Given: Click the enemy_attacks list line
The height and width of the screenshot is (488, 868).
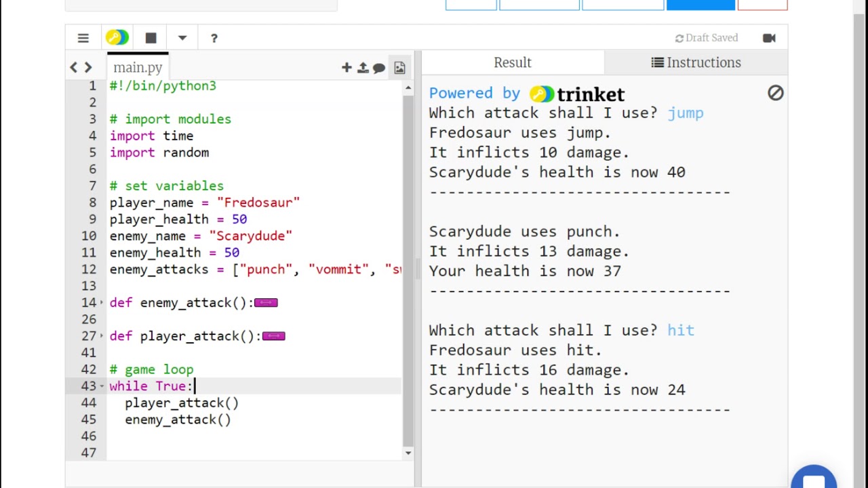Looking at the screenshot, I should (x=255, y=270).
